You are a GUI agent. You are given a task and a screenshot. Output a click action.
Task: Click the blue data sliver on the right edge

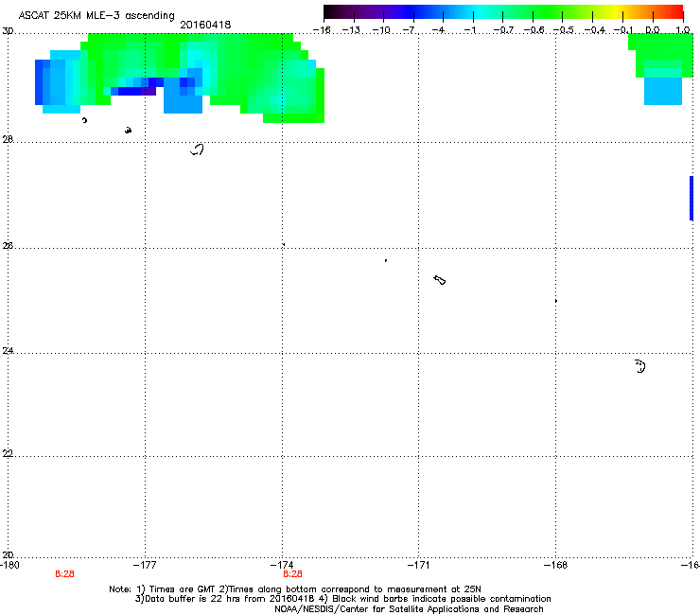691,199
